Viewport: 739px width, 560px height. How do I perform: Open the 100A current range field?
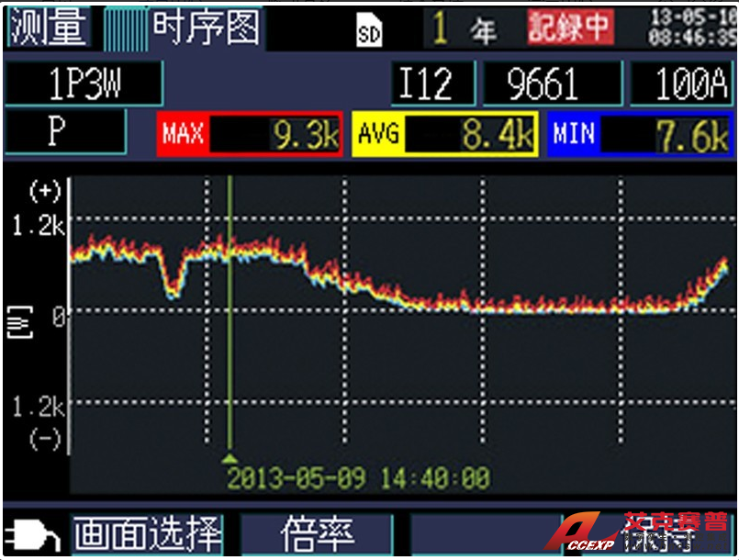pos(682,84)
